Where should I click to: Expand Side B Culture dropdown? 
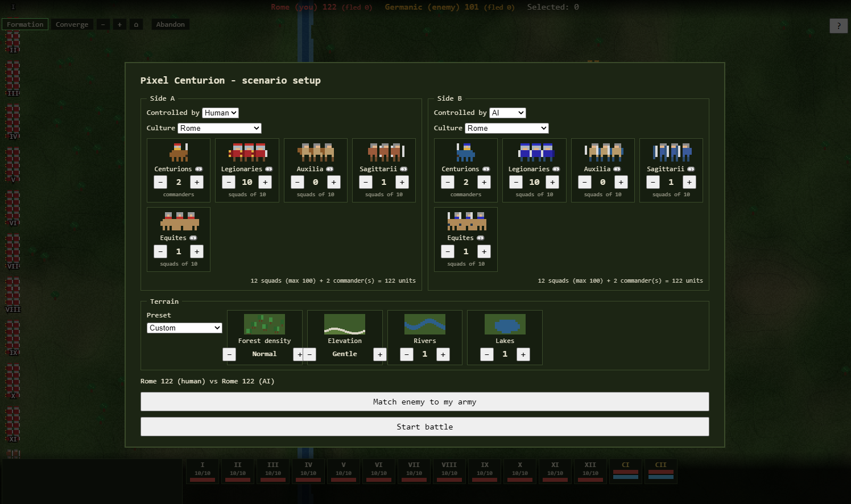507,128
